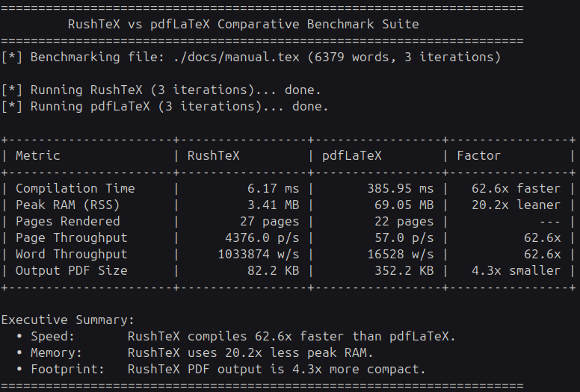The height and width of the screenshot is (392, 580).
Task: Click the 62.6x factor in Word Throughput row
Action: pyautogui.click(x=542, y=254)
